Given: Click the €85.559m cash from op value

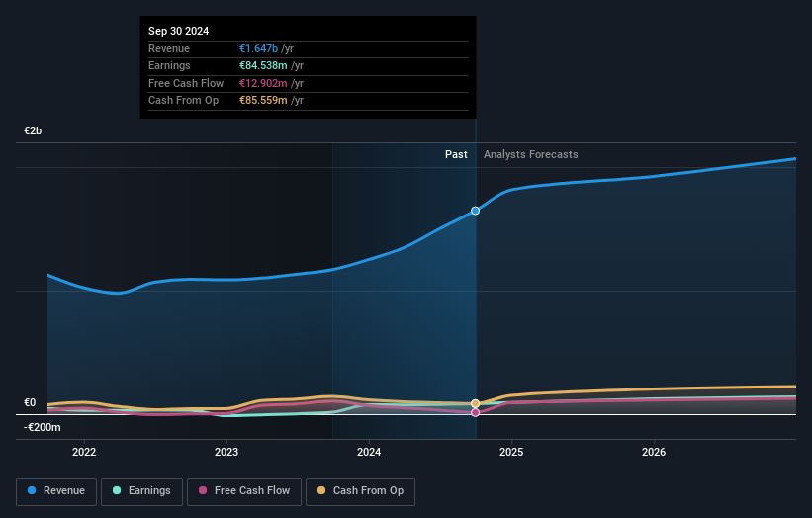Looking at the screenshot, I should (x=263, y=101).
